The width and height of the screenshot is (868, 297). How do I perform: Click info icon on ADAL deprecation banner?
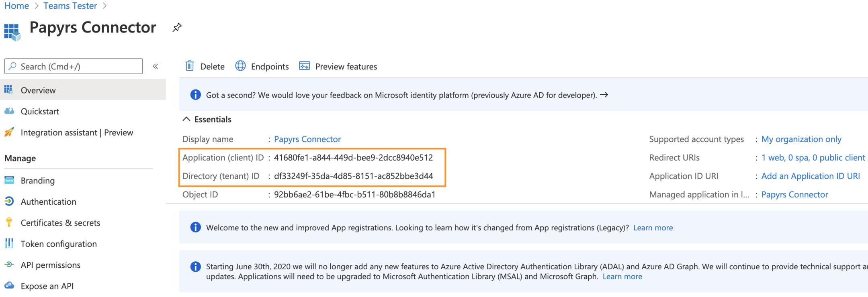click(x=195, y=266)
